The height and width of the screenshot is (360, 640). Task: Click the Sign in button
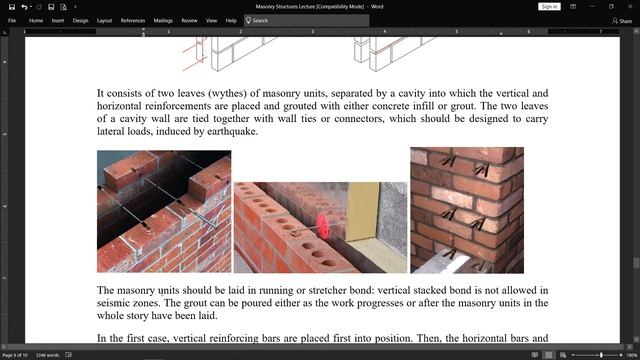click(x=549, y=7)
